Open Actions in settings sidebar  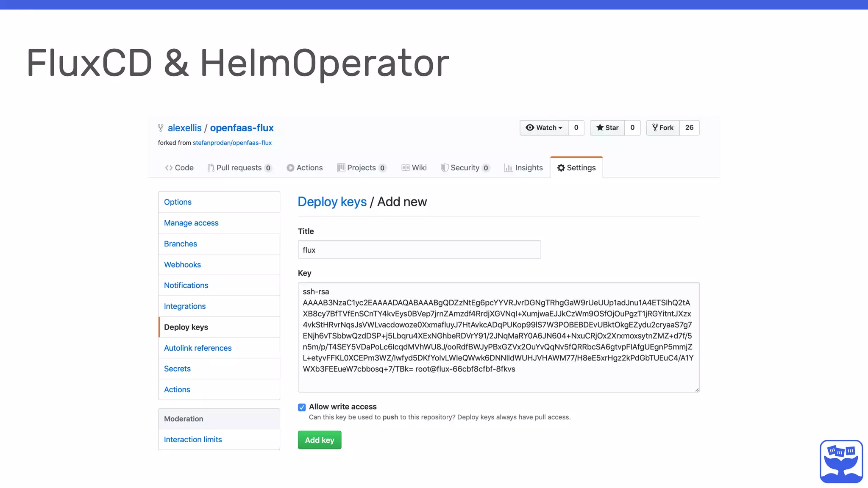coord(219,389)
